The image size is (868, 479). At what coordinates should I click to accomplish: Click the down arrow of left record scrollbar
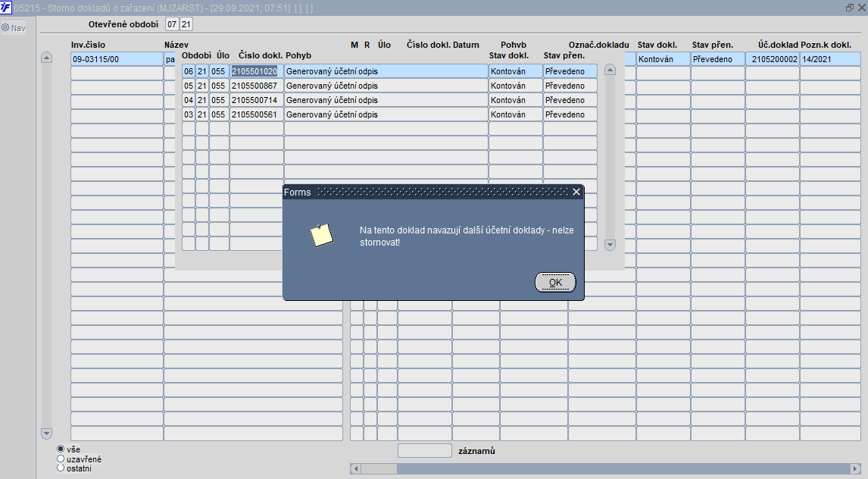point(46,434)
